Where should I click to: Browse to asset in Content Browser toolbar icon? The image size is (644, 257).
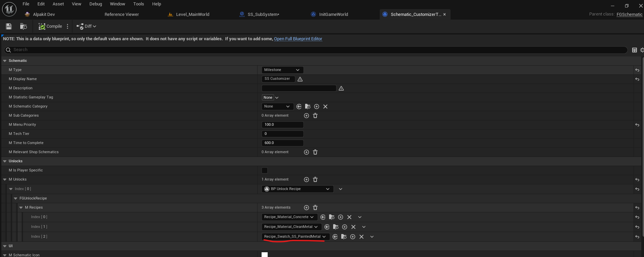[23, 26]
